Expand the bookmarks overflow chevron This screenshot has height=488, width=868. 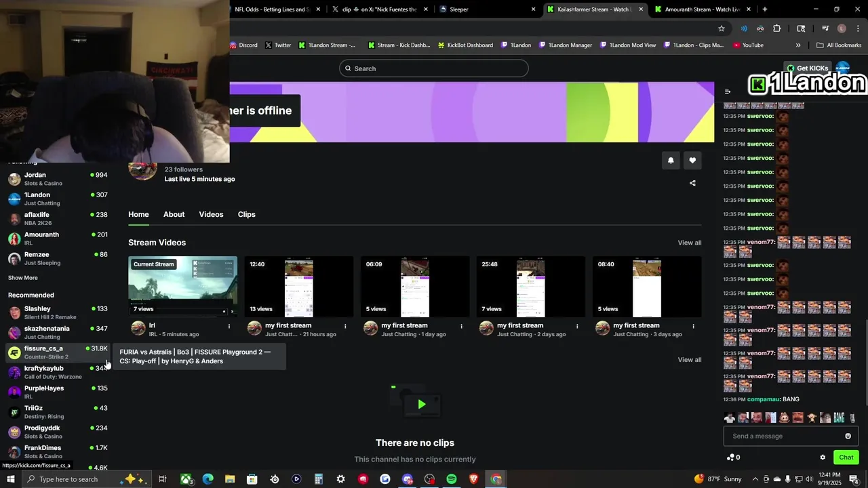[798, 45]
